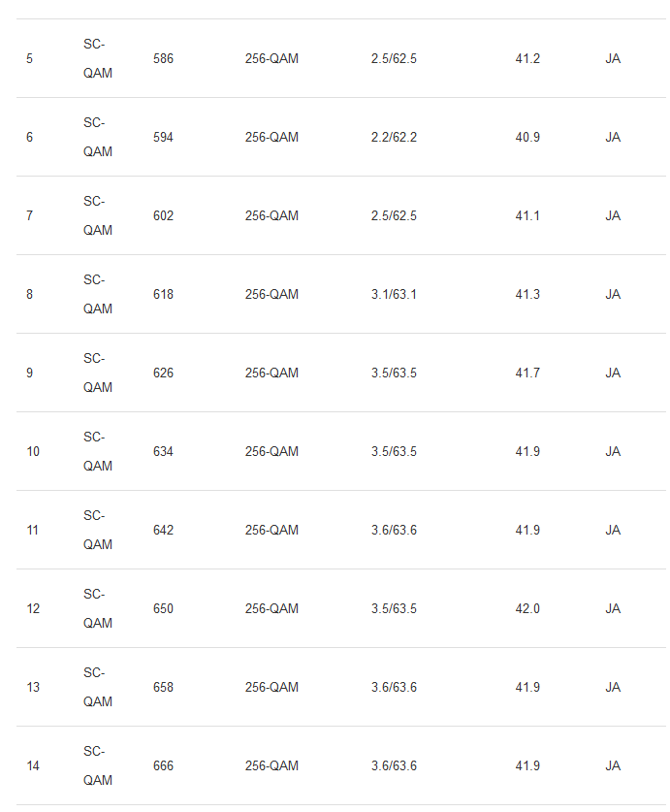
Task: Select frequency 666 cell
Action: click(x=163, y=765)
